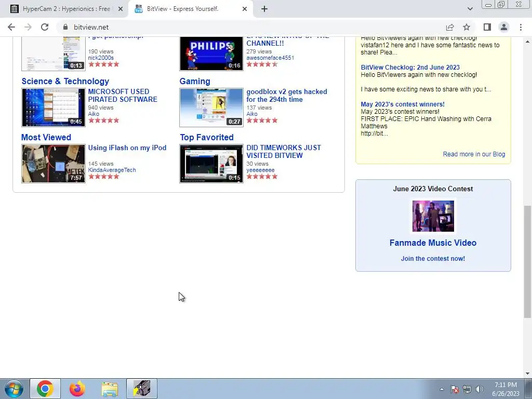The width and height of the screenshot is (532, 399).
Task: Go back to the previous page
Action: [x=11, y=27]
